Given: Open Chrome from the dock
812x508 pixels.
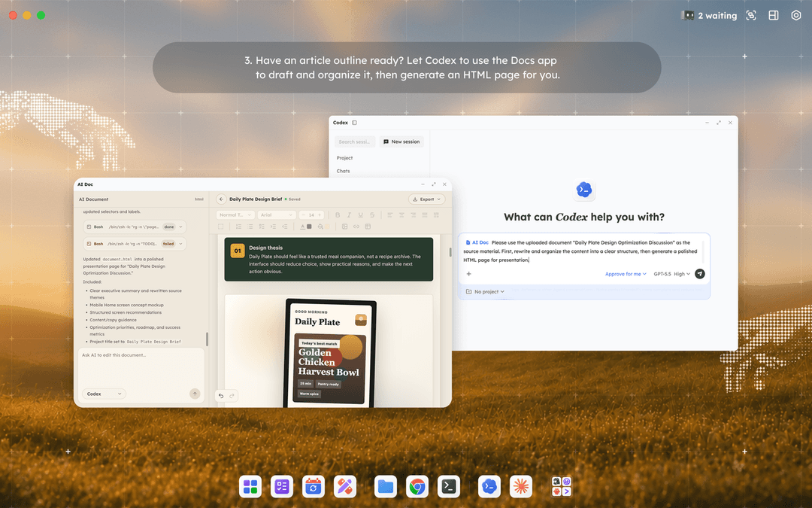Looking at the screenshot, I should pyautogui.click(x=417, y=487).
